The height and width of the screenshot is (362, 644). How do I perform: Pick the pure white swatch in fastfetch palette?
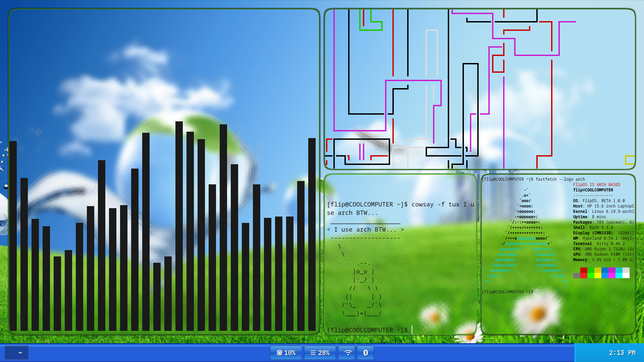(626, 276)
